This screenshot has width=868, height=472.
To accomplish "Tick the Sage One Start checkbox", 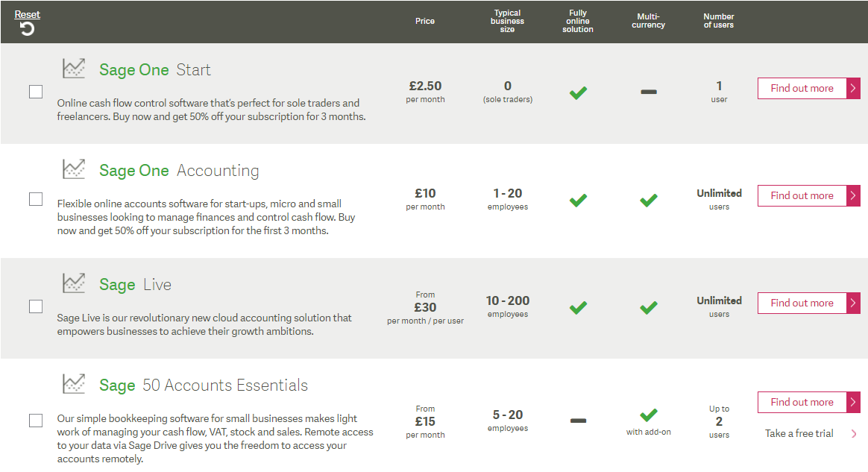I will [x=36, y=92].
